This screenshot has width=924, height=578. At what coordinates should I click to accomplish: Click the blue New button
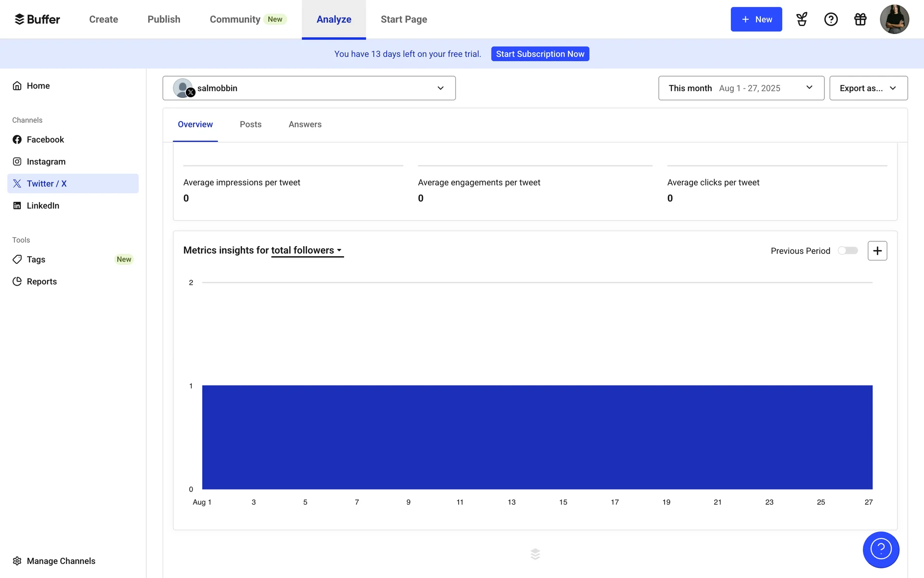[x=756, y=19]
